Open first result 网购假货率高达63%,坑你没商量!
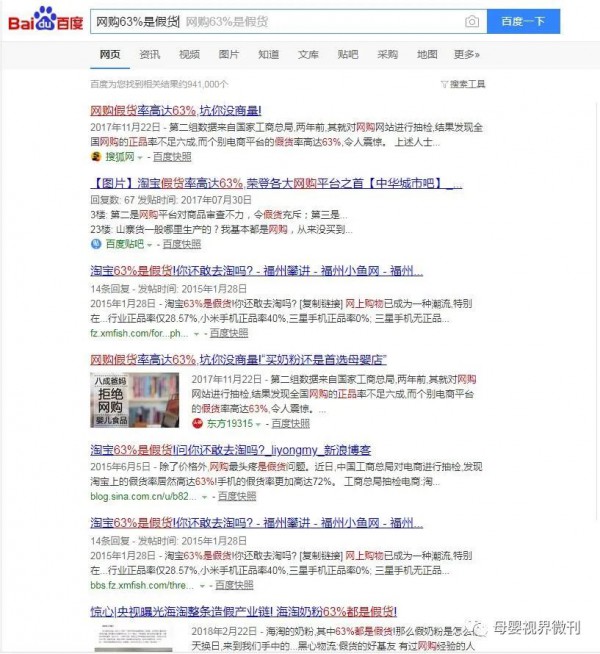Viewport: 600px width, 654px height. [x=176, y=111]
